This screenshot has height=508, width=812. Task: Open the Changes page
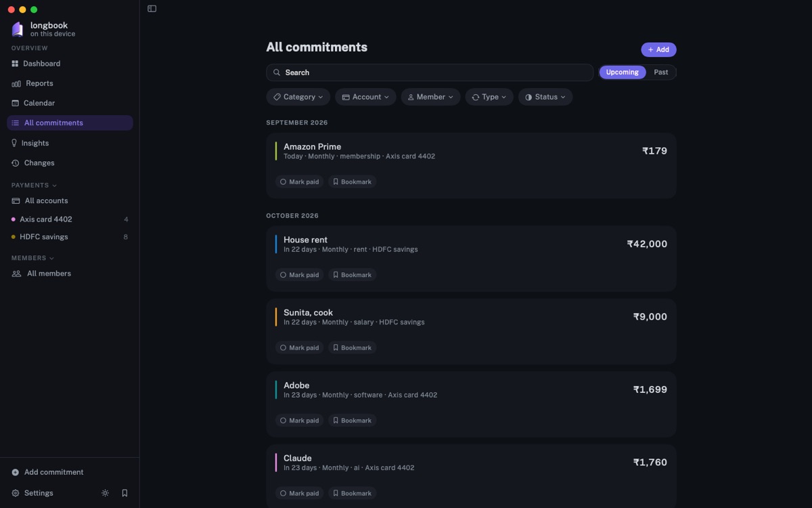70,163
